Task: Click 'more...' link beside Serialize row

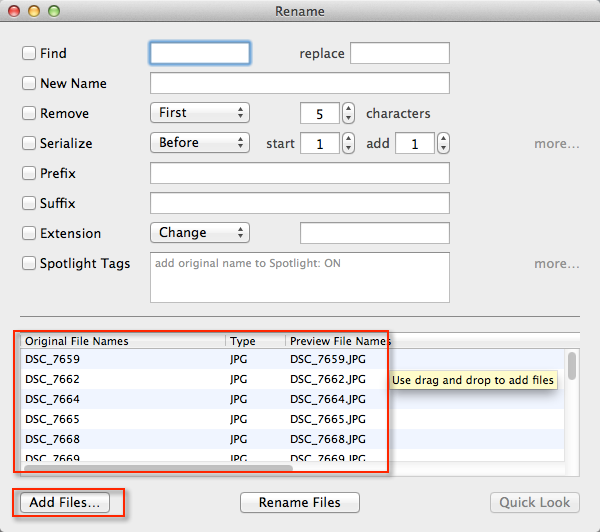Action: click(x=556, y=143)
